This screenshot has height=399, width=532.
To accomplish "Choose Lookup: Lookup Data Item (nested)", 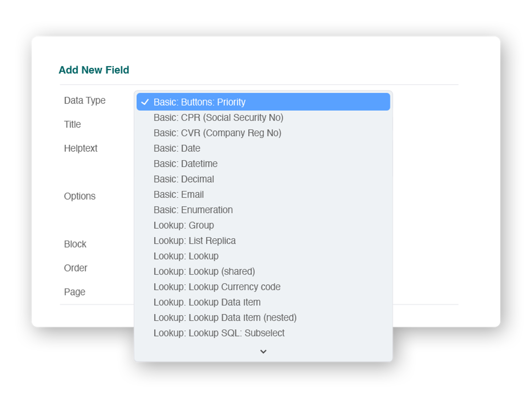I will (225, 318).
